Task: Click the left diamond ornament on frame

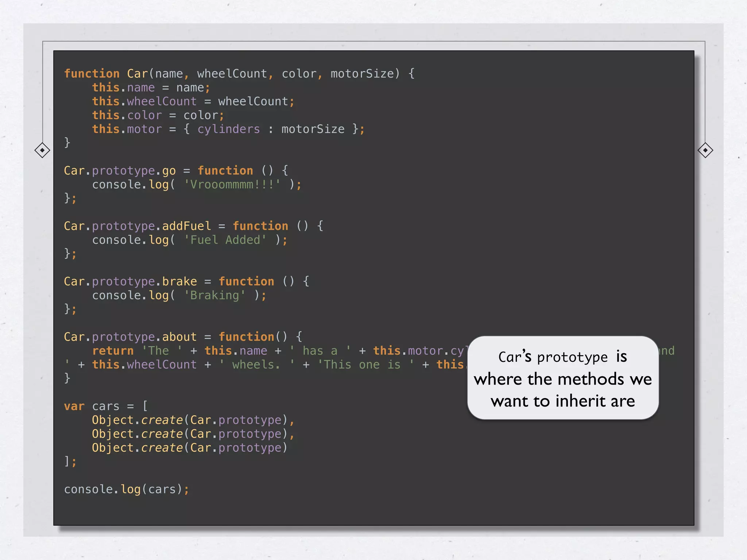Action: click(x=42, y=150)
